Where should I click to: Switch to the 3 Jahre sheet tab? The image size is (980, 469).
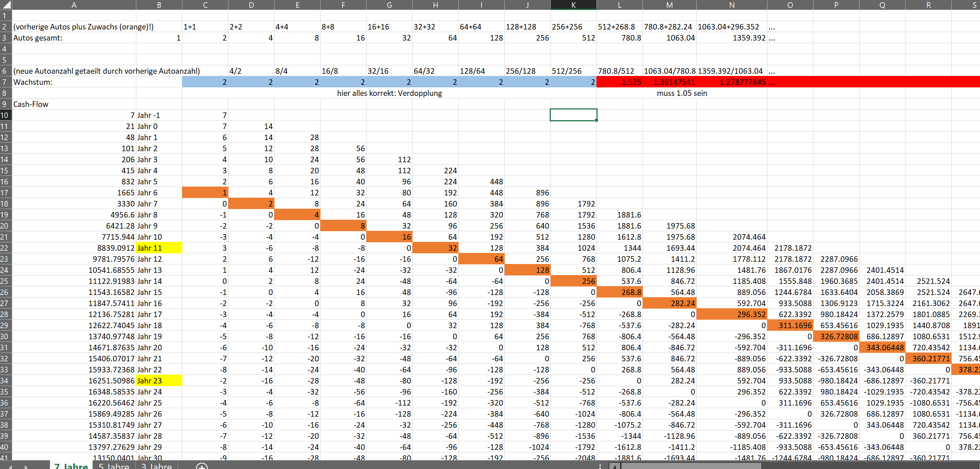click(156, 466)
